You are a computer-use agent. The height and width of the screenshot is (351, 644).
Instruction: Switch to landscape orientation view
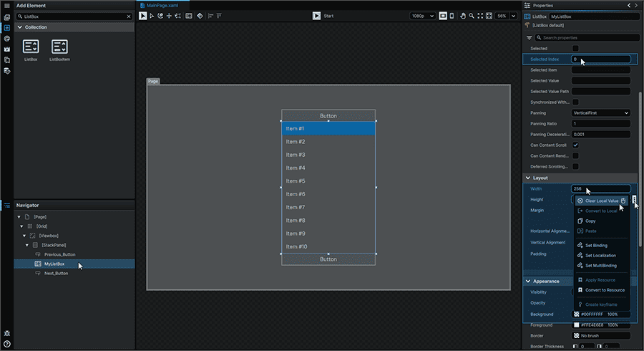tap(443, 16)
